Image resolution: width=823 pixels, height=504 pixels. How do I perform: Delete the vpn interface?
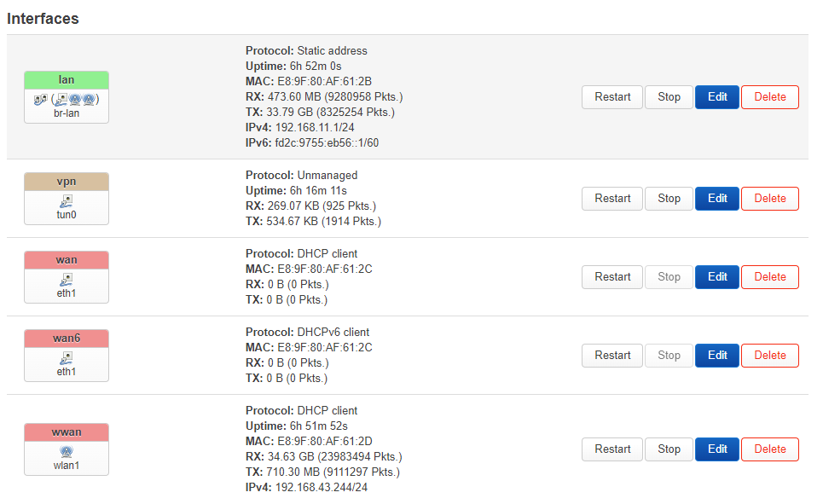click(769, 199)
